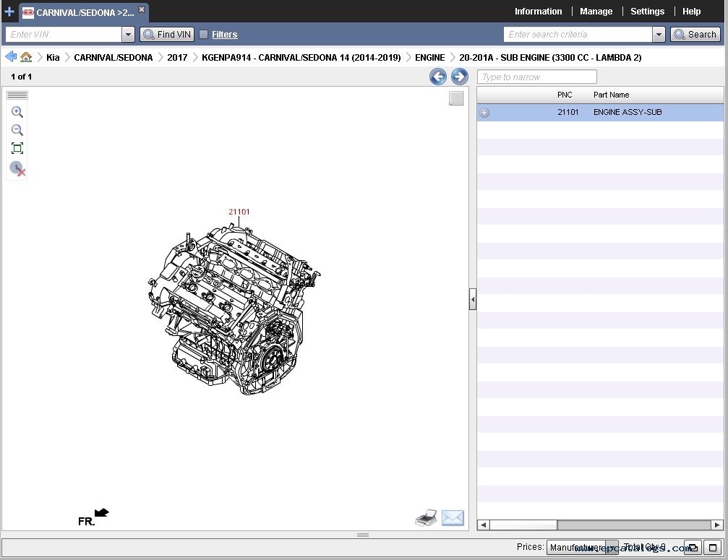Focus the Enter search criteria field
Viewport: 728px width, 560px height.
tap(578, 35)
